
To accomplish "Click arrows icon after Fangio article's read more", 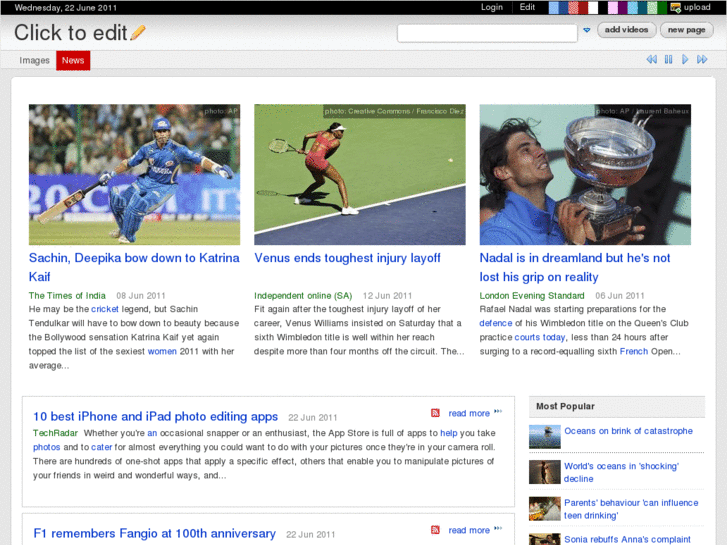I will [498, 528].
